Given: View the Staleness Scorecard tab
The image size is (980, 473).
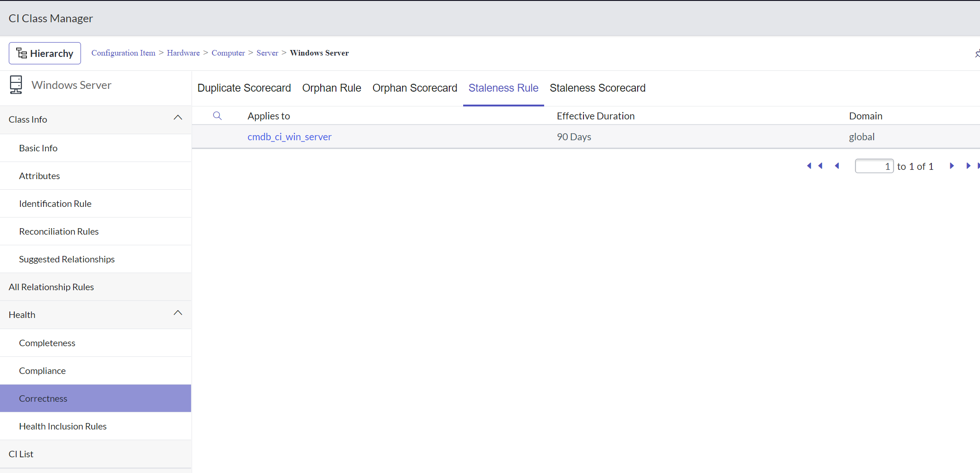Looking at the screenshot, I should (597, 88).
